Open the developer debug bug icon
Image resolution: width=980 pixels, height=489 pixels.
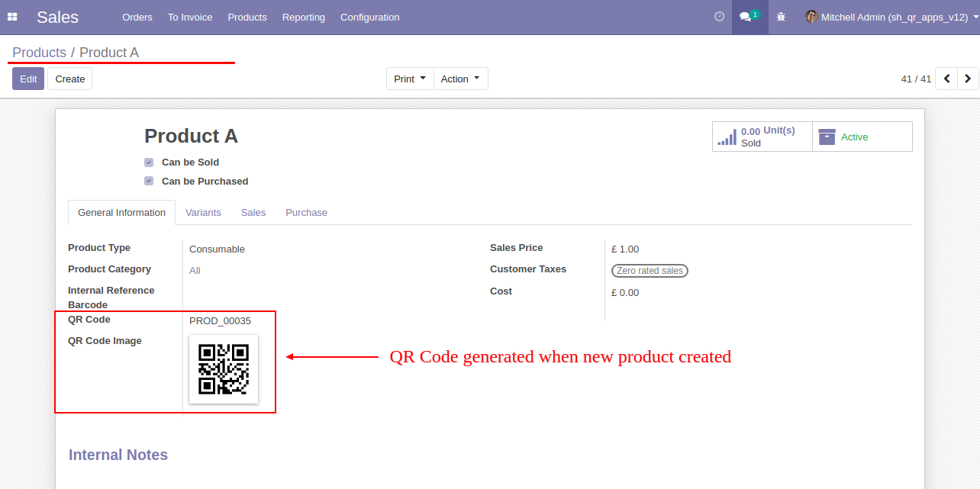point(781,17)
